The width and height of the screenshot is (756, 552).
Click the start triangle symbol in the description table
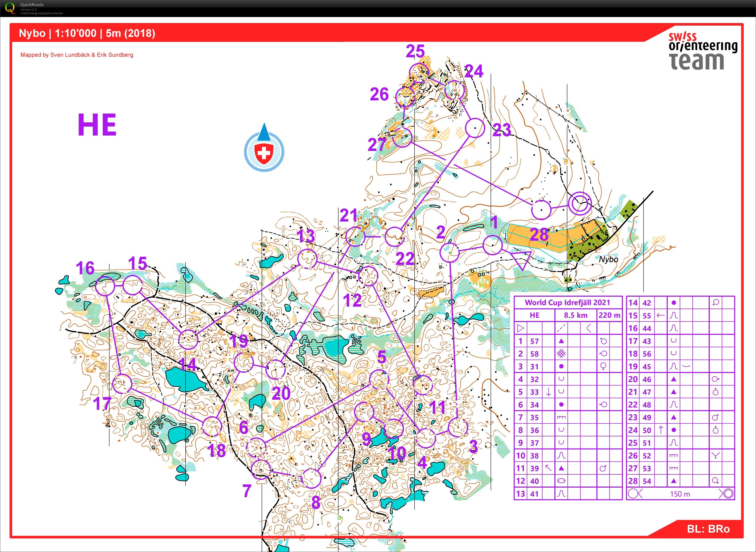click(520, 328)
